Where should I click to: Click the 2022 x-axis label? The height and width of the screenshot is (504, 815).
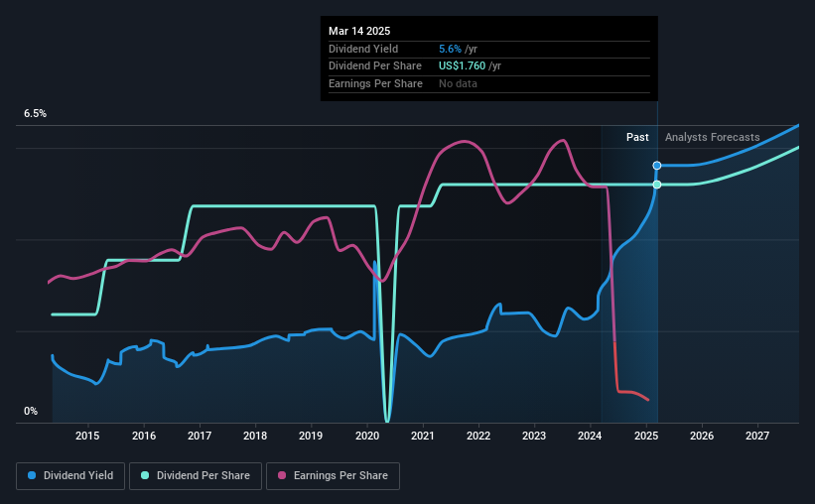point(478,436)
